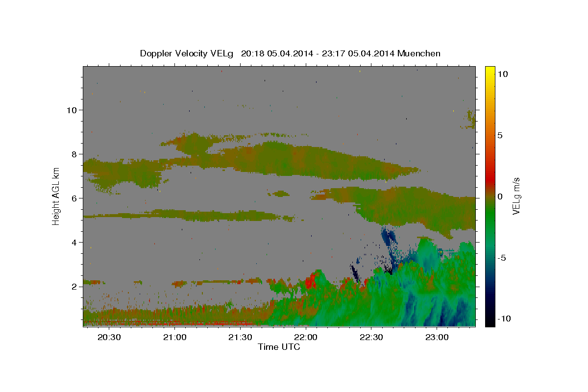Click the colorbar bottom label '-10'
588x392 pixels.
pos(504,318)
